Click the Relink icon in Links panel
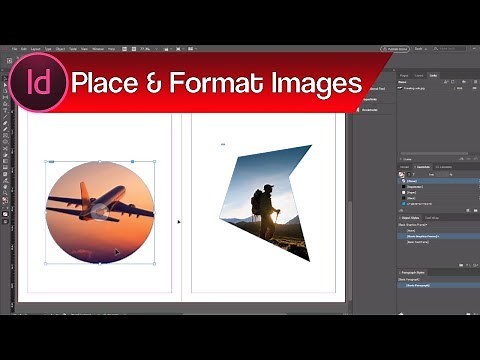 [x=461, y=159]
